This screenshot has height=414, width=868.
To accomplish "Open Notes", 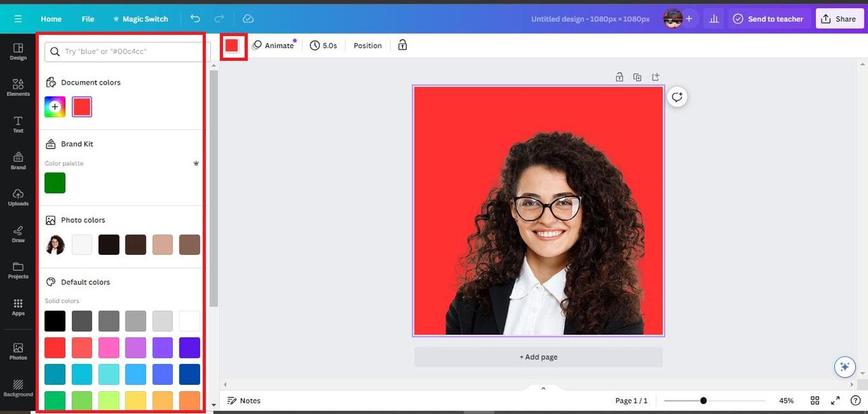I will [243, 400].
